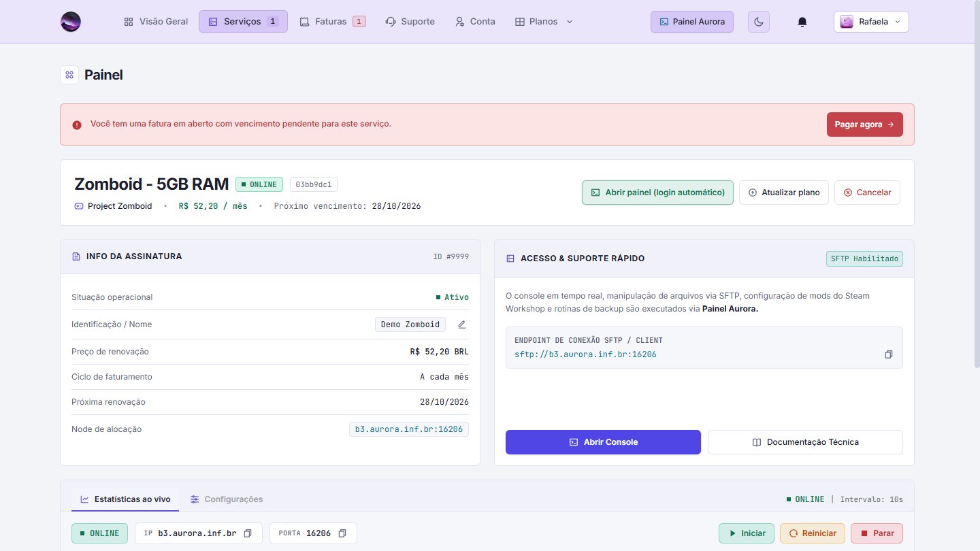980x551 pixels.
Task: Click Atualizar plano
Action: click(x=784, y=193)
